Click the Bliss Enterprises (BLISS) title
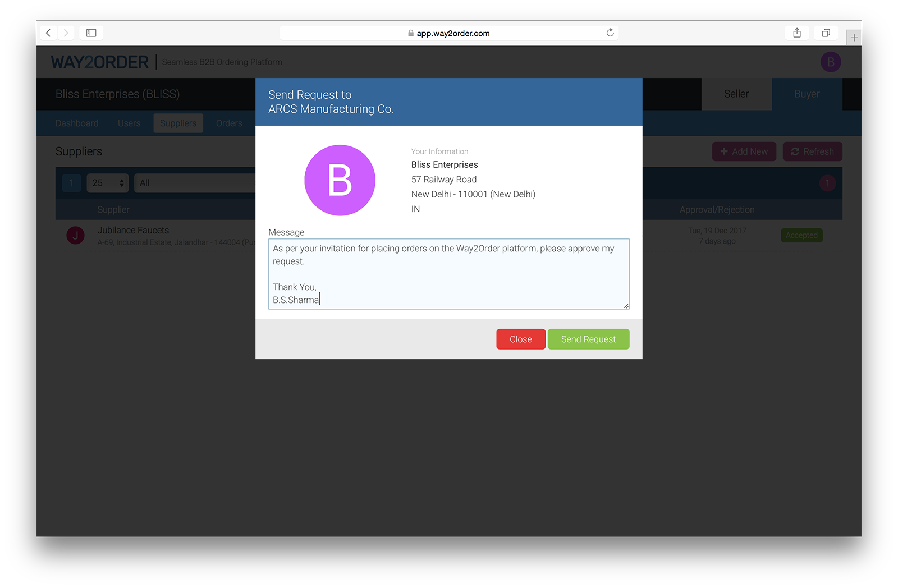 coord(117,94)
